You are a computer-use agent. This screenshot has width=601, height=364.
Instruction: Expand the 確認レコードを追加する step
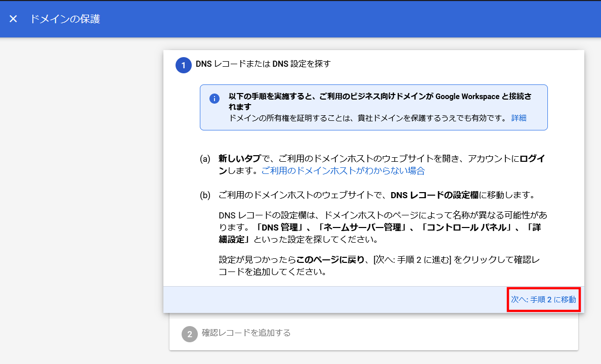point(246,333)
